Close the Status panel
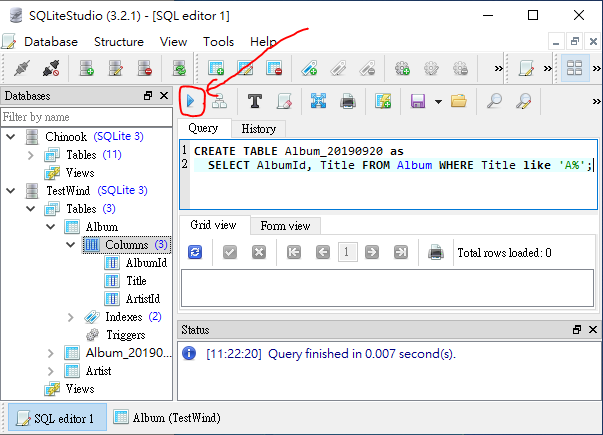Image resolution: width=603 pixels, height=435 pixels. coord(593,330)
